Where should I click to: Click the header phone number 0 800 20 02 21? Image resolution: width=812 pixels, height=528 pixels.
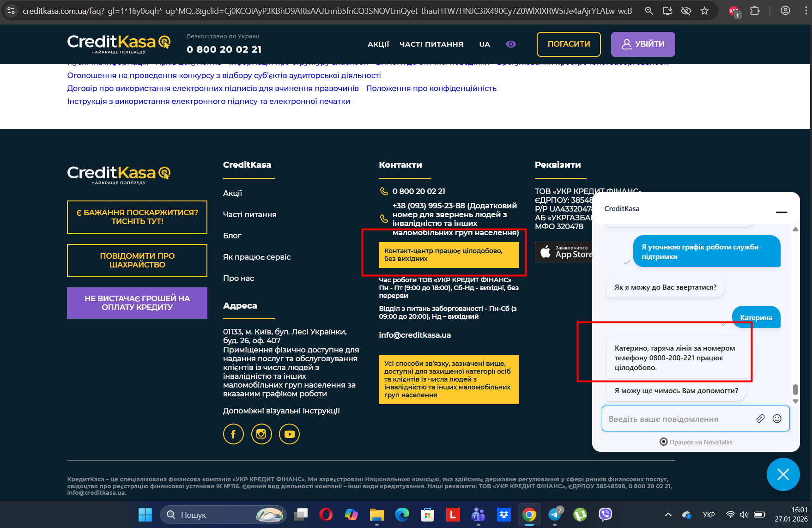tap(224, 49)
